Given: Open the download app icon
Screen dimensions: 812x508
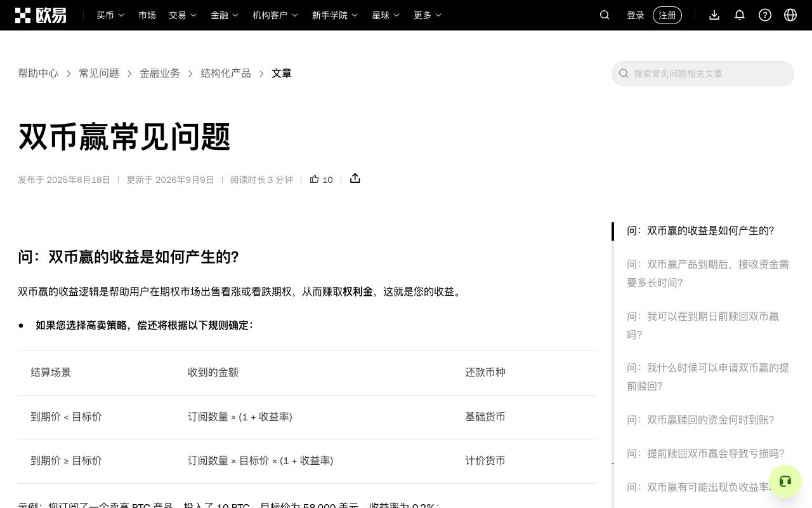Looking at the screenshot, I should 714,15.
